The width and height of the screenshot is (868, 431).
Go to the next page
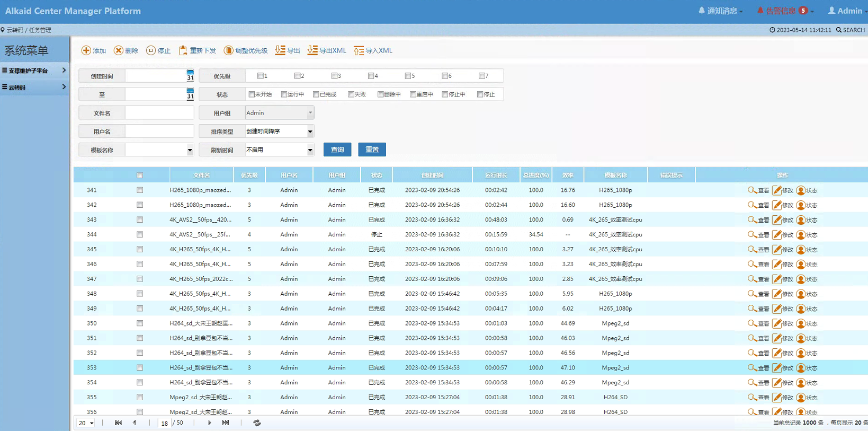[x=210, y=423]
